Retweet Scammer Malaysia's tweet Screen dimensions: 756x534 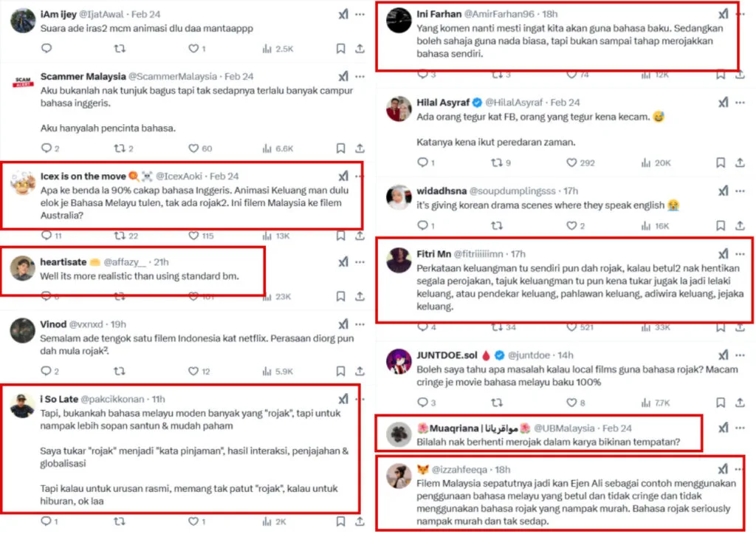tap(120, 148)
